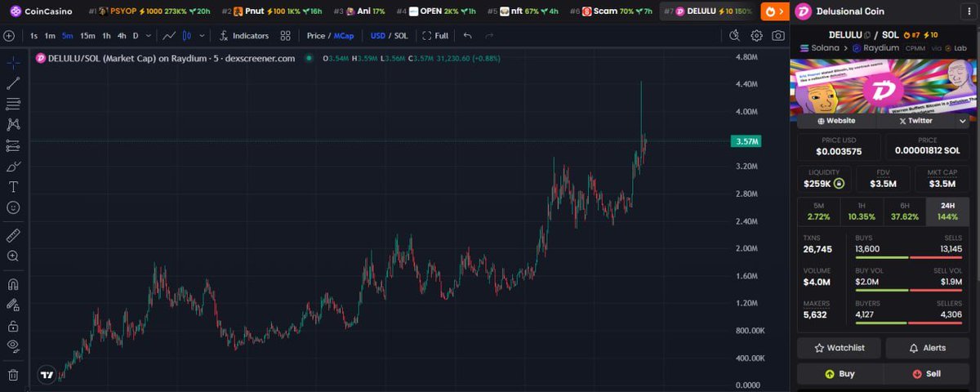Image resolution: width=980 pixels, height=392 pixels.
Task: Open the quick search icon
Action: (734, 36)
